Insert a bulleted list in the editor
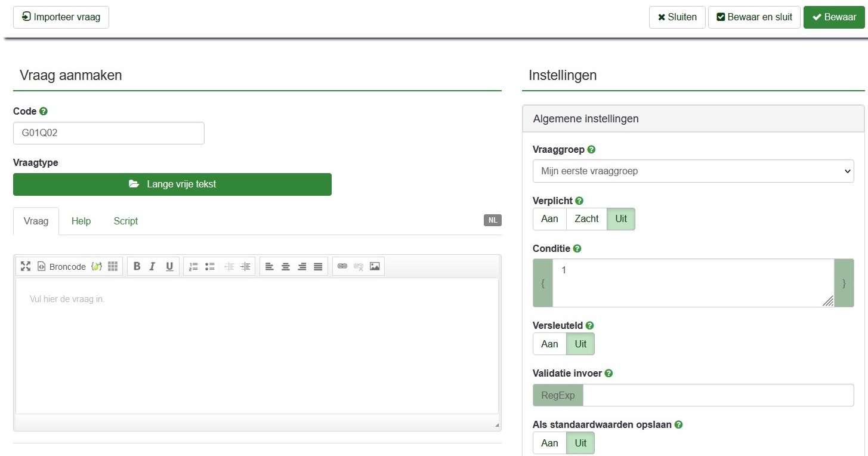868x456 pixels. point(209,266)
